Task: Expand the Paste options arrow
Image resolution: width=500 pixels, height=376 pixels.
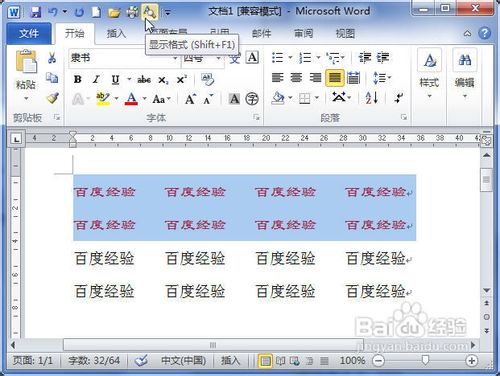Action: click(26, 98)
